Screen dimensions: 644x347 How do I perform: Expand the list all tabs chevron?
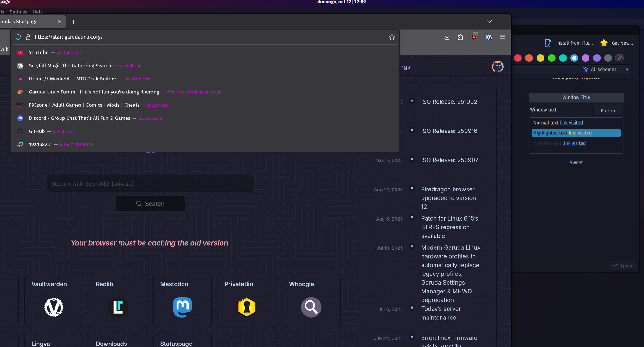(x=489, y=22)
